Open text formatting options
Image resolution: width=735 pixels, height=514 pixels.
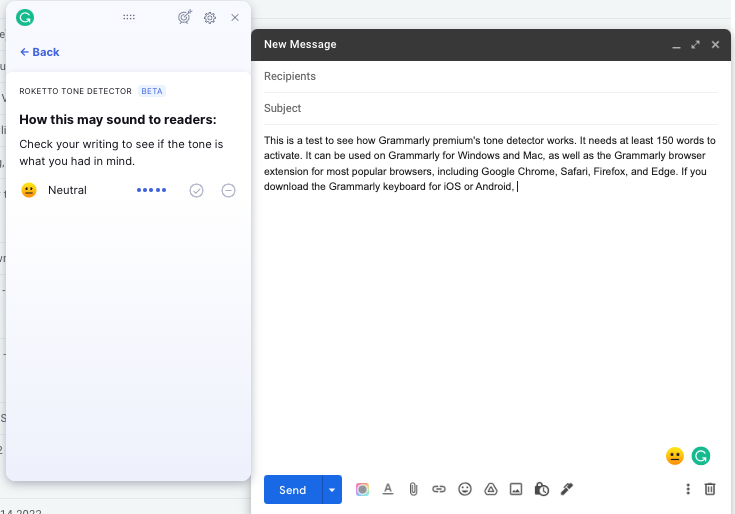point(388,489)
